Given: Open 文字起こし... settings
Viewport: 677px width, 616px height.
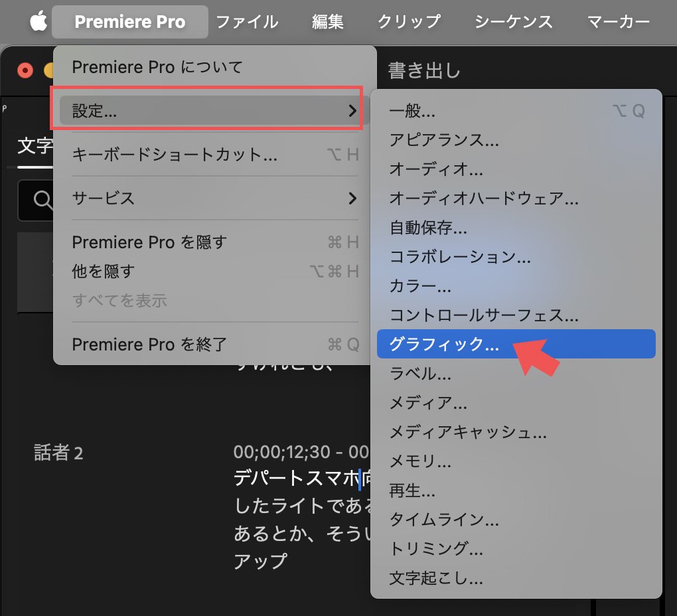Looking at the screenshot, I should (516, 577).
